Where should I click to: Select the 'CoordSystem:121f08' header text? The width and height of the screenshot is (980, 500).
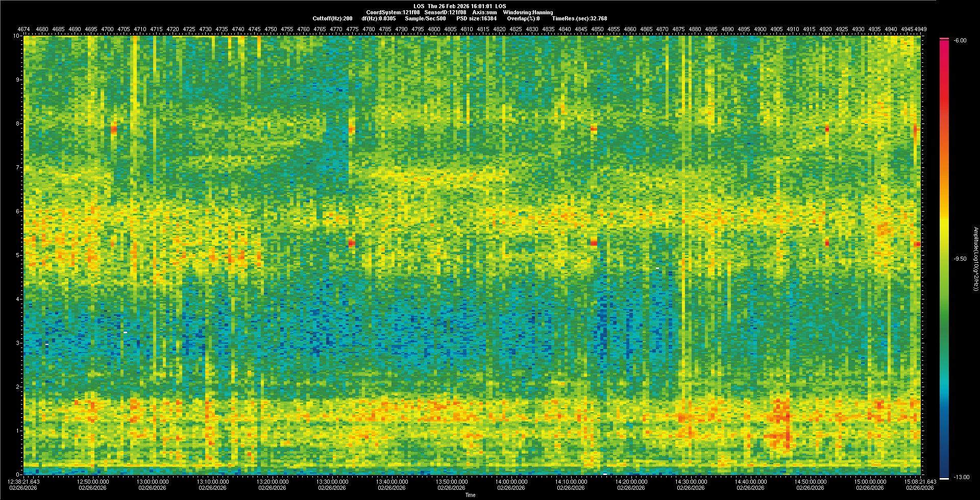coord(393,12)
